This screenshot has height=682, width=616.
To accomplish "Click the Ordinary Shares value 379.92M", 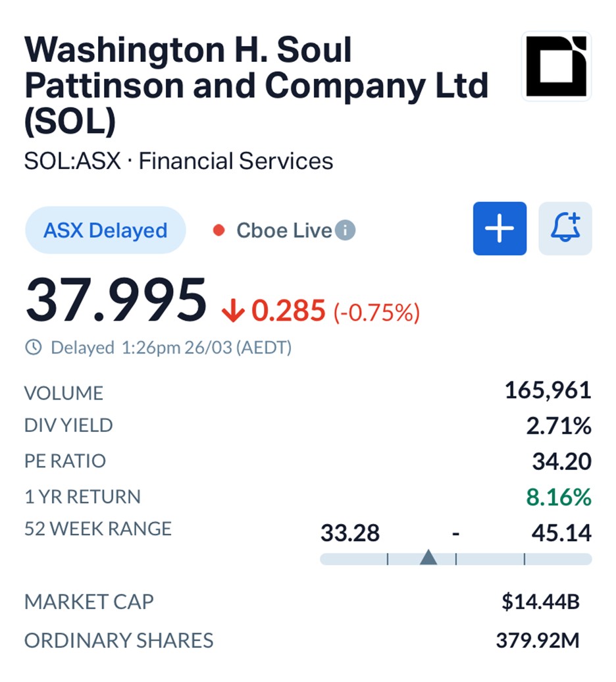I will 537,641.
